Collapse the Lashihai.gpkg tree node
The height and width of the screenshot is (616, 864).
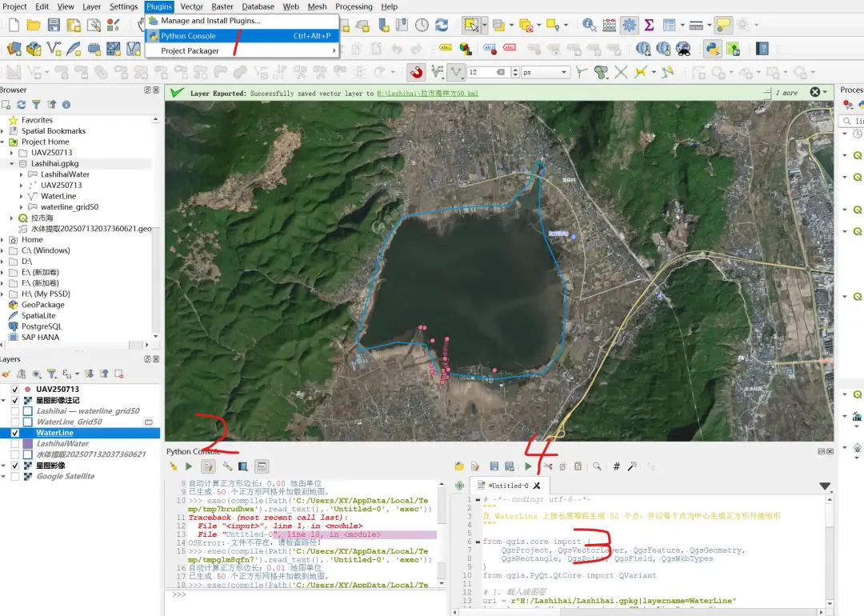(x=11, y=164)
